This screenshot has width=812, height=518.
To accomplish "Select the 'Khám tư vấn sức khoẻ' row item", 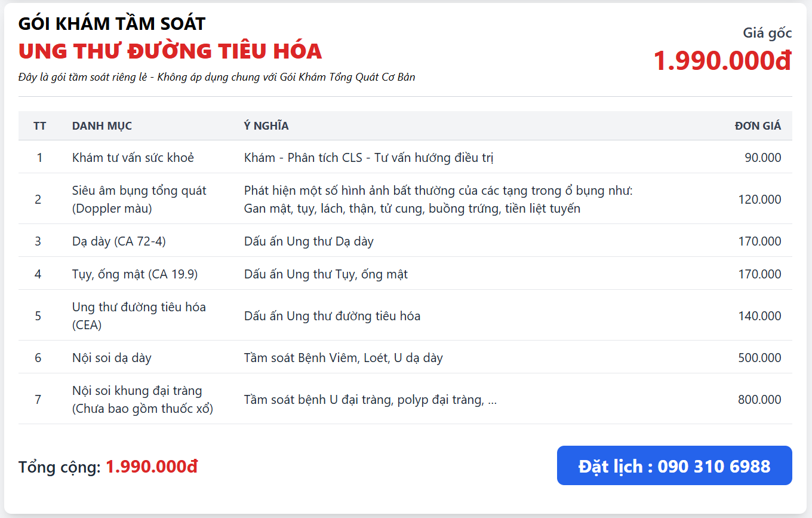I will 133,158.
